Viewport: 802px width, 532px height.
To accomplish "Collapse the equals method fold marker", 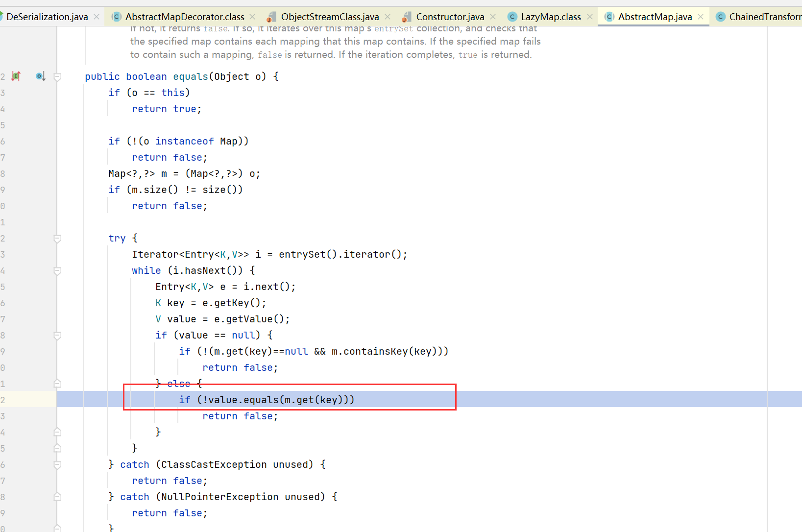I will coord(57,76).
